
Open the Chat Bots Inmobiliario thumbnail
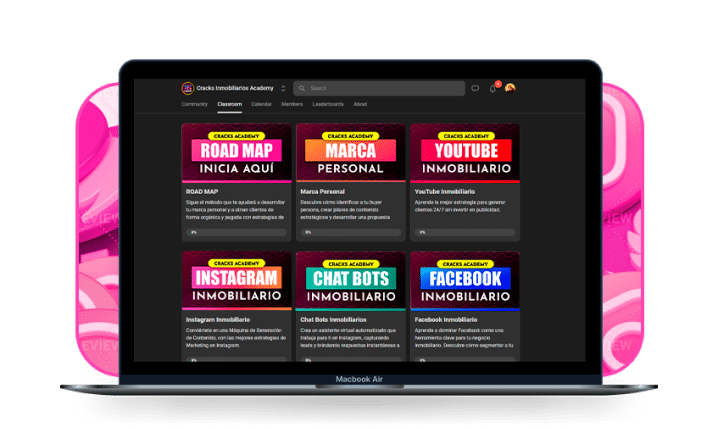[x=351, y=281]
